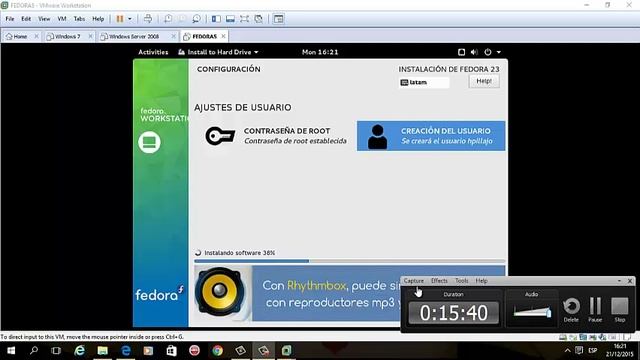Screen dimensions: 640x360
Task: Toggle the thumbnail bar toolbar icon
Action: (x=230, y=19)
